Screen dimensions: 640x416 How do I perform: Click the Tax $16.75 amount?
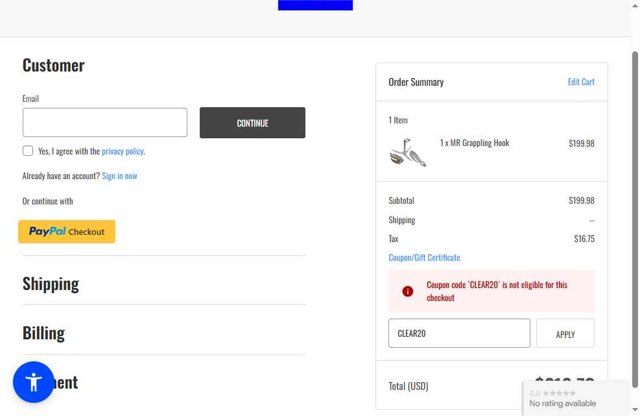coord(584,239)
